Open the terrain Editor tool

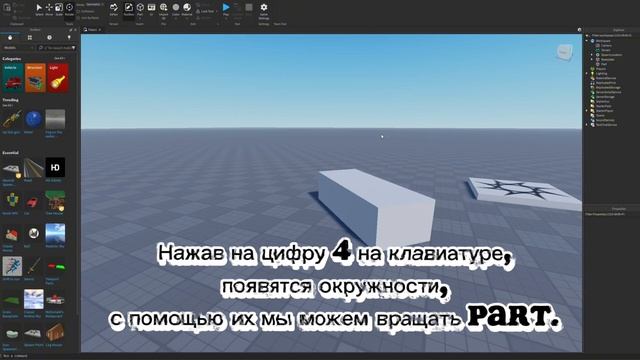[x=114, y=9]
